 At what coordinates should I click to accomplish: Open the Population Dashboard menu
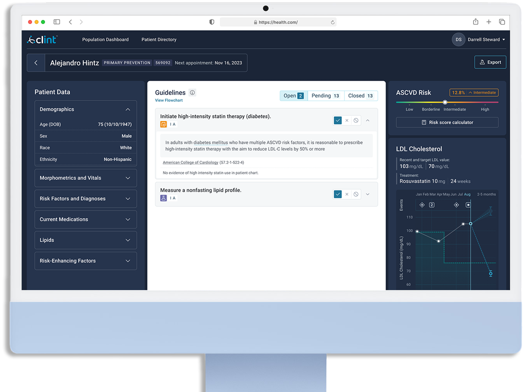point(105,40)
